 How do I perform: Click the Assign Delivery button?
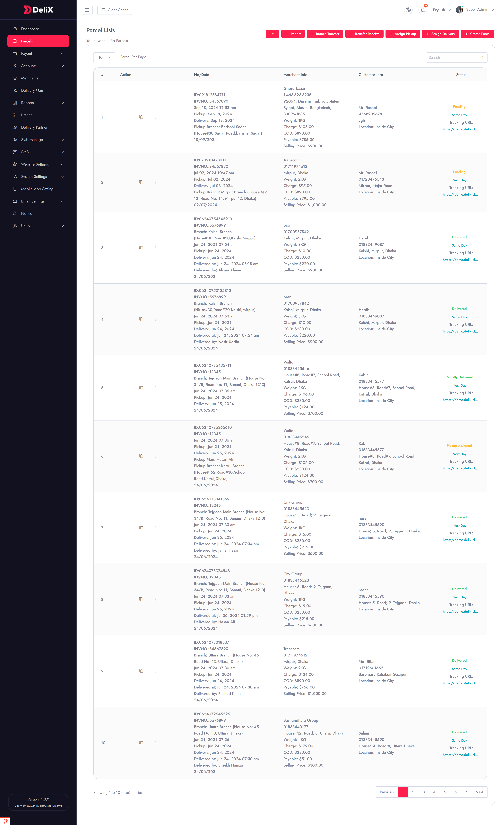pos(440,34)
